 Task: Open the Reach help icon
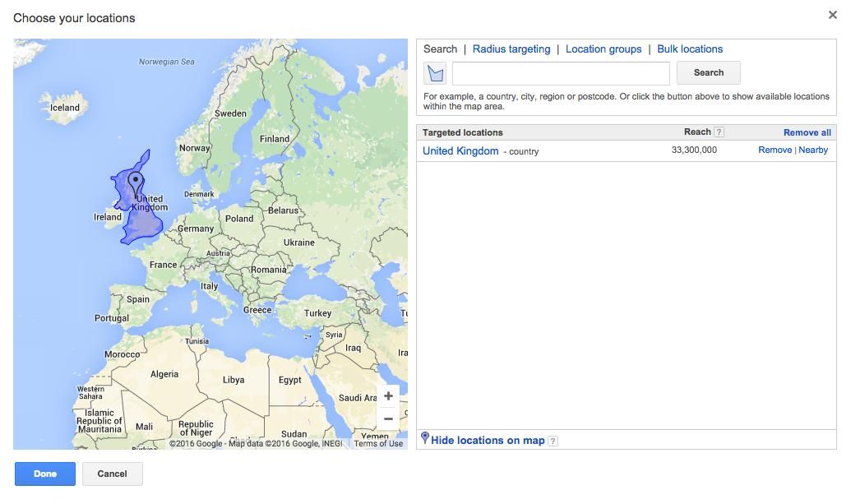point(719,132)
